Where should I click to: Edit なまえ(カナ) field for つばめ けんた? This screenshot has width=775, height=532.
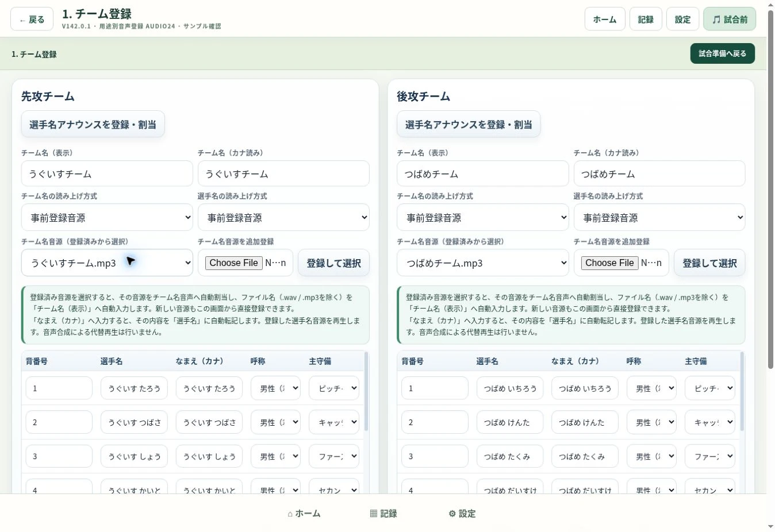point(585,422)
